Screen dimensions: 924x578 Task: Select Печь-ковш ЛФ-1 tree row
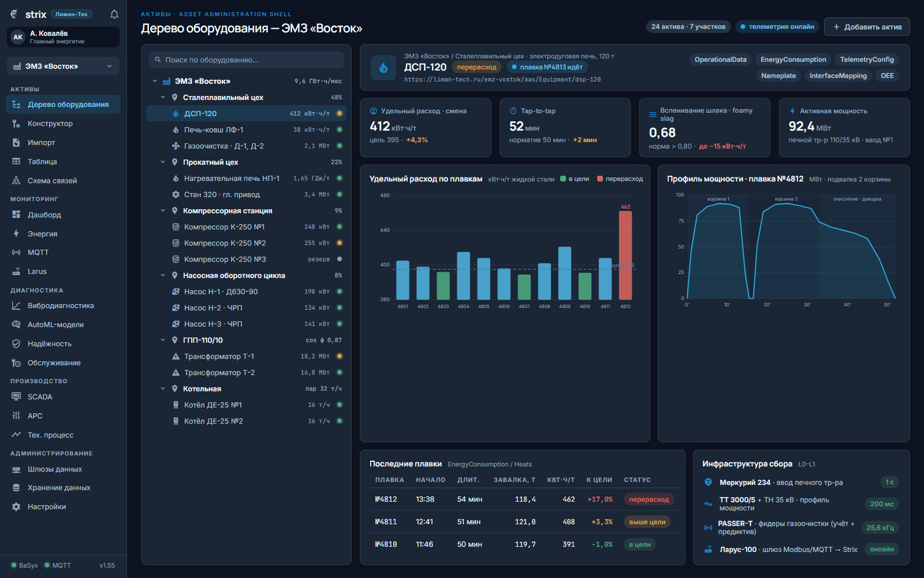point(246,130)
